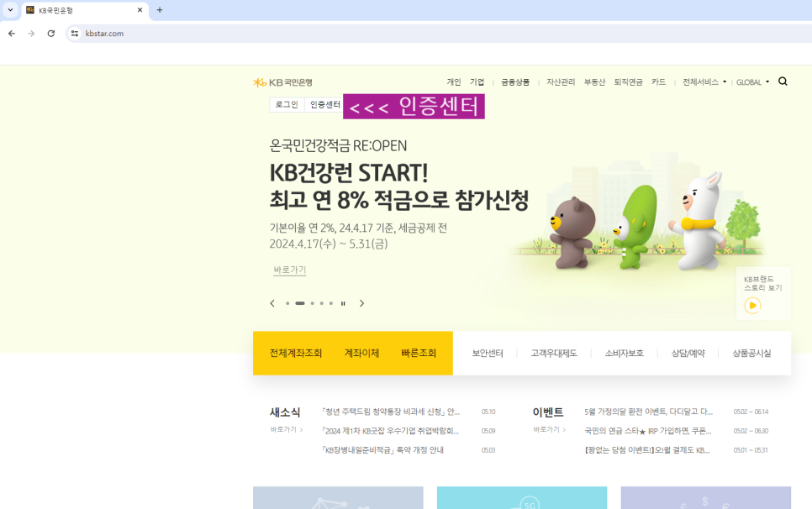Viewport: 812px width, 509px height.
Task: Open the 상품공시실 link
Action: click(751, 353)
